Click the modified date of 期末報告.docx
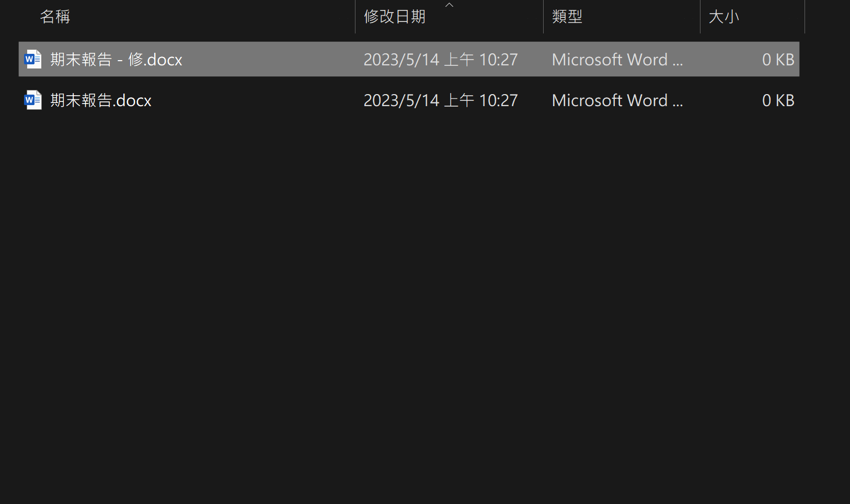 (x=441, y=100)
